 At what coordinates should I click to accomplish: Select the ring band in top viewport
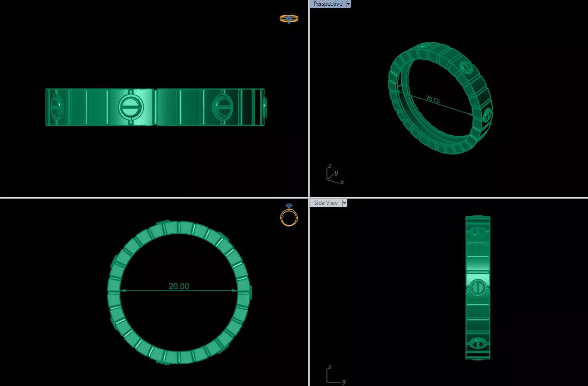coord(157,107)
